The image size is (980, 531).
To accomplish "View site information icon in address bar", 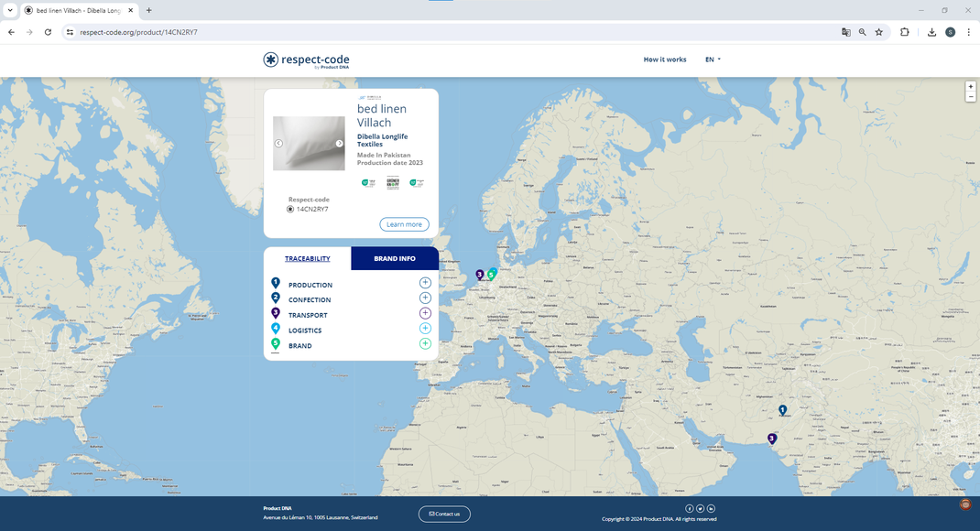I will (70, 32).
